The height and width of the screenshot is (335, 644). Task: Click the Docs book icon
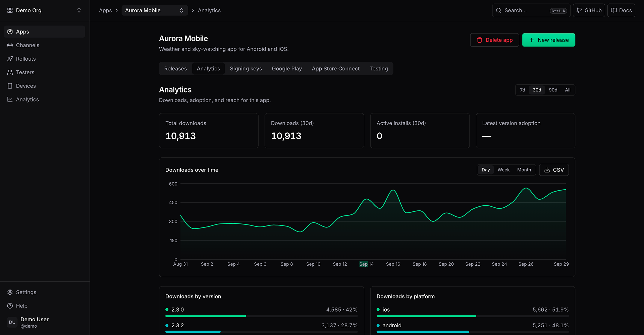tap(614, 10)
